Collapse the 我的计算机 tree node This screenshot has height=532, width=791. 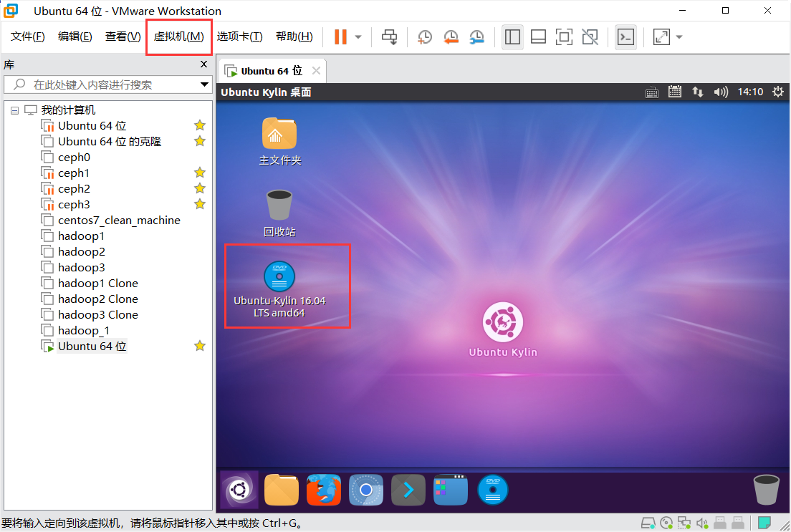pos(14,110)
